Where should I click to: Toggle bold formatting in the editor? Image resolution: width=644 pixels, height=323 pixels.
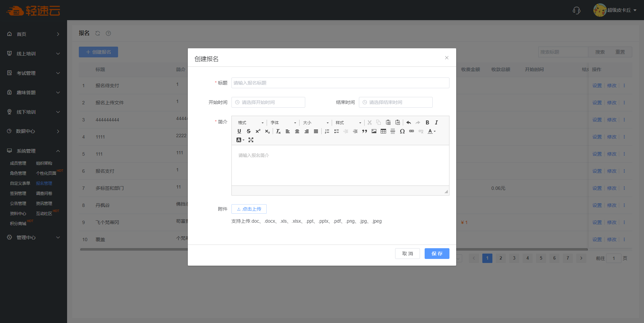click(427, 122)
